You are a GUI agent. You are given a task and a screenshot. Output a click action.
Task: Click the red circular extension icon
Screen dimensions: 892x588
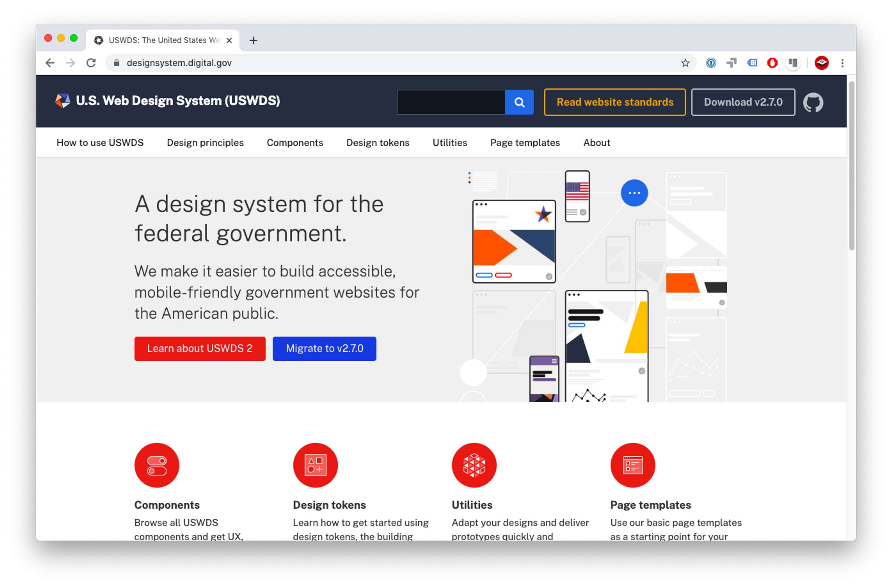click(772, 63)
